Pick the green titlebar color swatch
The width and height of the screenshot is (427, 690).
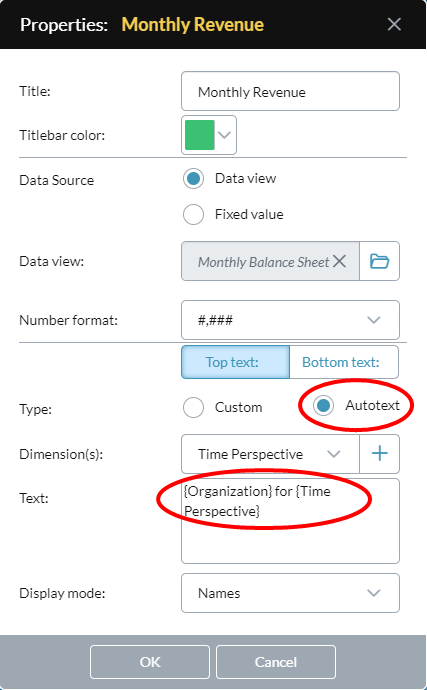coord(200,135)
